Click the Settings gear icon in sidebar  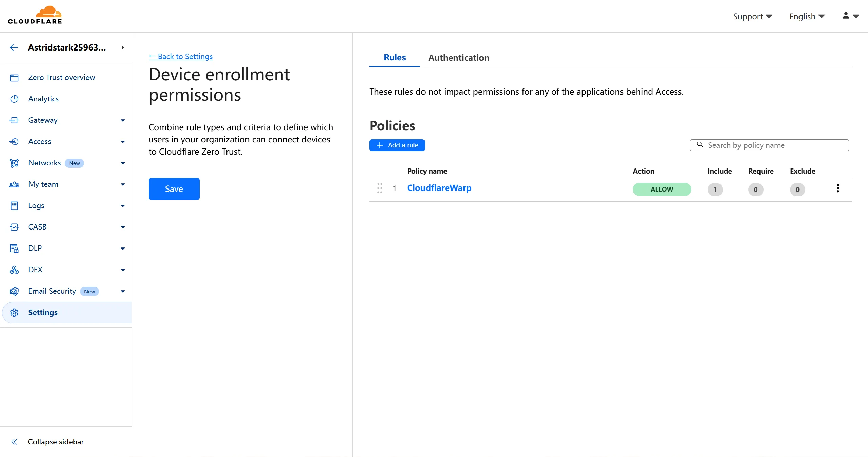pyautogui.click(x=14, y=313)
